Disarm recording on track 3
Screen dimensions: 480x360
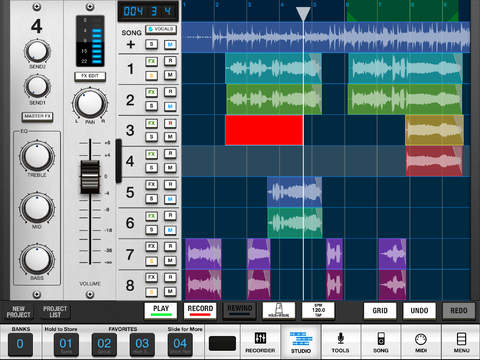tap(170, 124)
